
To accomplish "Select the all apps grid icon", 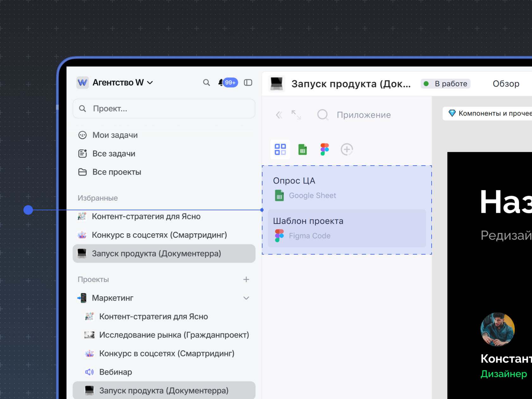I will [280, 149].
